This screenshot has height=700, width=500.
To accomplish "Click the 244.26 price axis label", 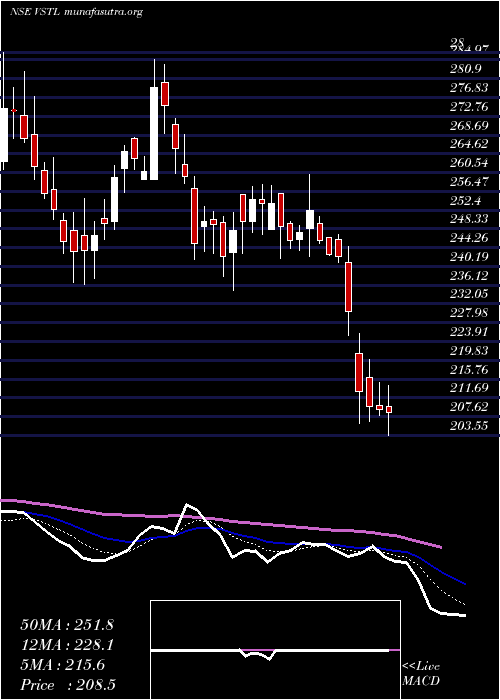I will click(x=469, y=238).
